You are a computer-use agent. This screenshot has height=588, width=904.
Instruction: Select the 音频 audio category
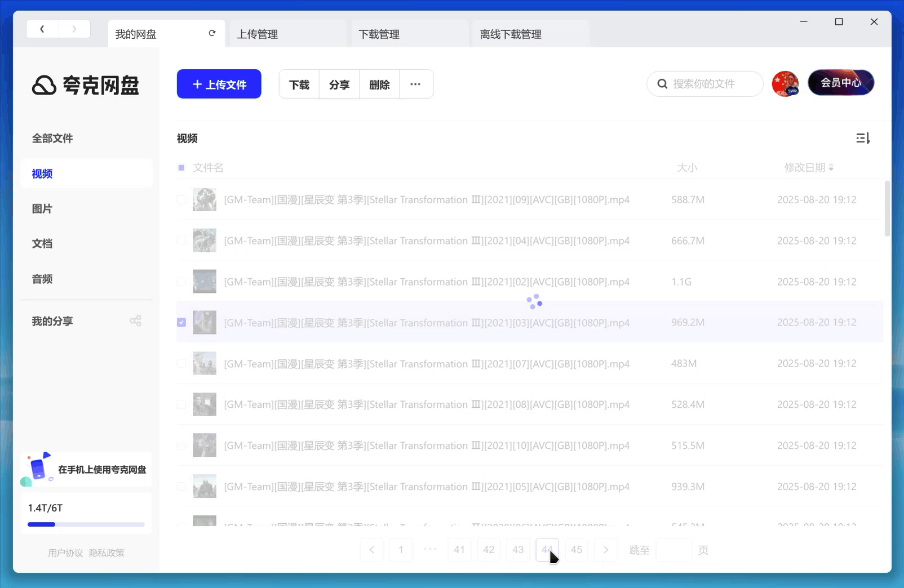(x=42, y=278)
